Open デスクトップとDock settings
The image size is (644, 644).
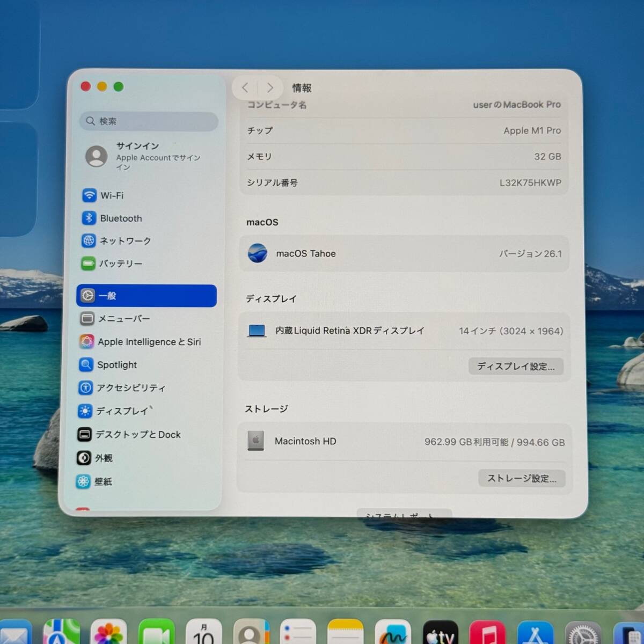point(137,435)
